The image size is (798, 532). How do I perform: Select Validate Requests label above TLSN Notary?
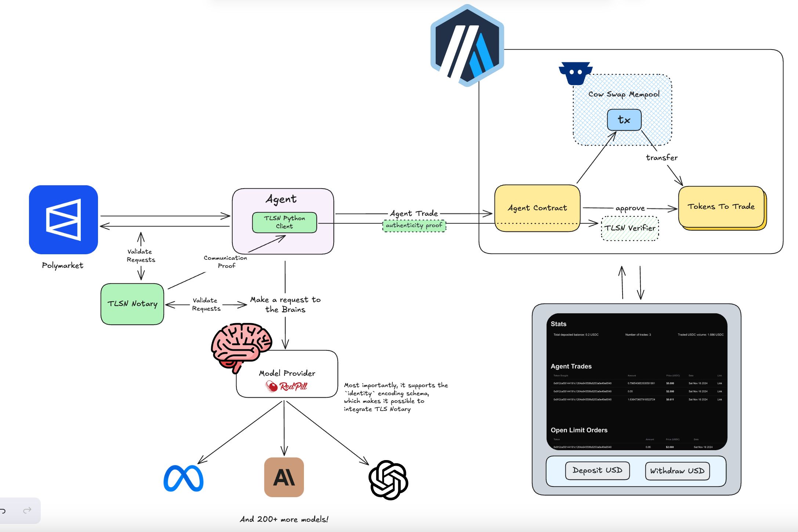[x=141, y=255]
